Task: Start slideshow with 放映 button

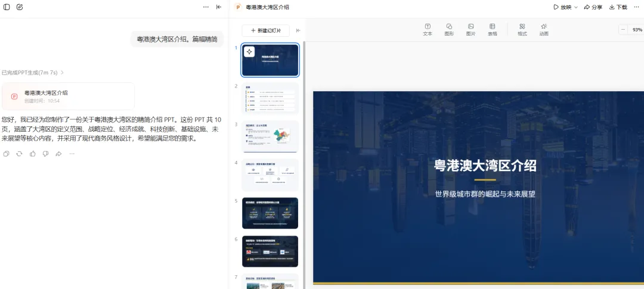Action: (x=562, y=7)
